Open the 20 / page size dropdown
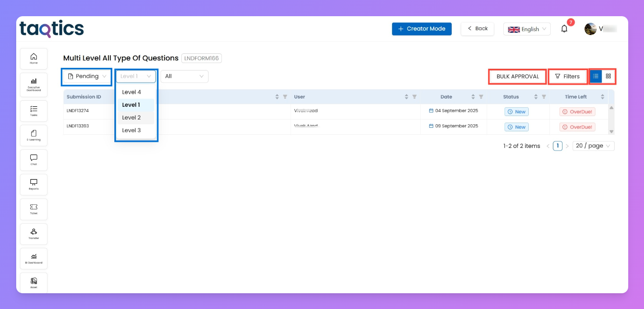This screenshot has height=309, width=644. coord(593,146)
